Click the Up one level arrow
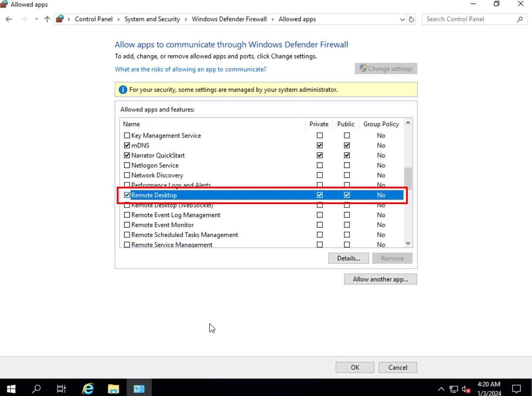This screenshot has width=532, height=396. coord(47,19)
